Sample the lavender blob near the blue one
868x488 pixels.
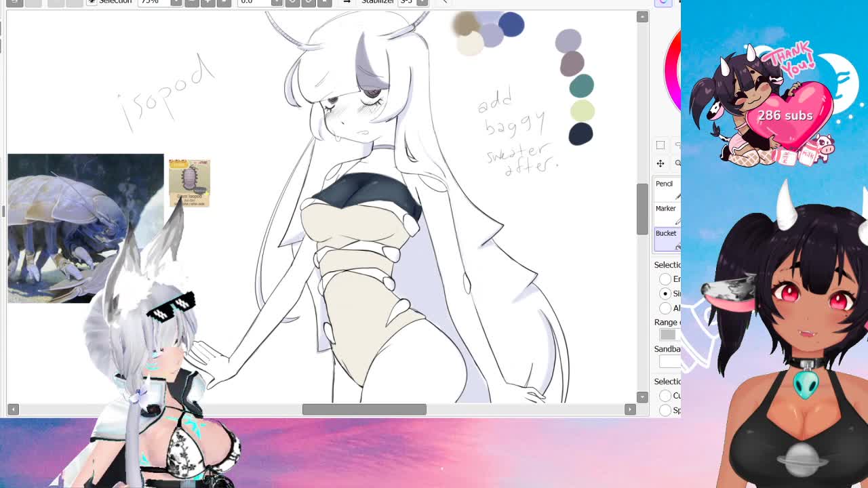coord(492,35)
